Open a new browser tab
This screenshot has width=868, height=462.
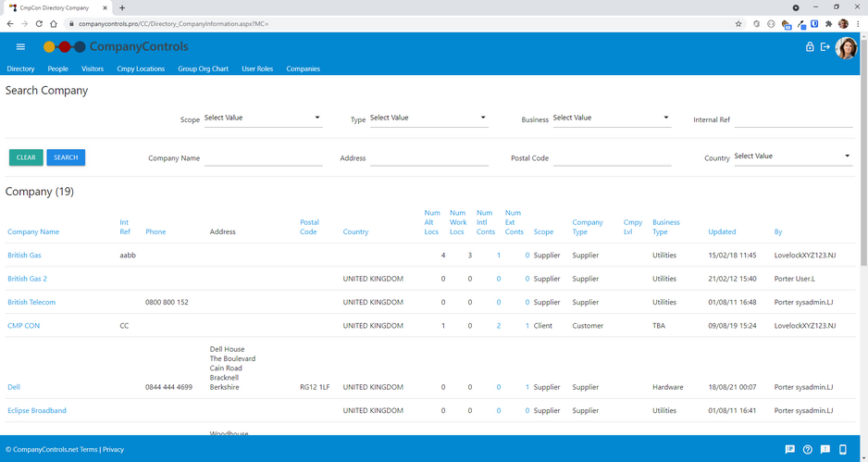pyautogui.click(x=122, y=7)
